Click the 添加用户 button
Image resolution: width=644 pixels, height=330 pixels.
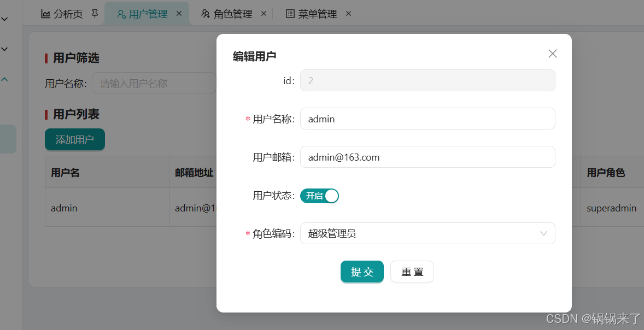tap(74, 139)
